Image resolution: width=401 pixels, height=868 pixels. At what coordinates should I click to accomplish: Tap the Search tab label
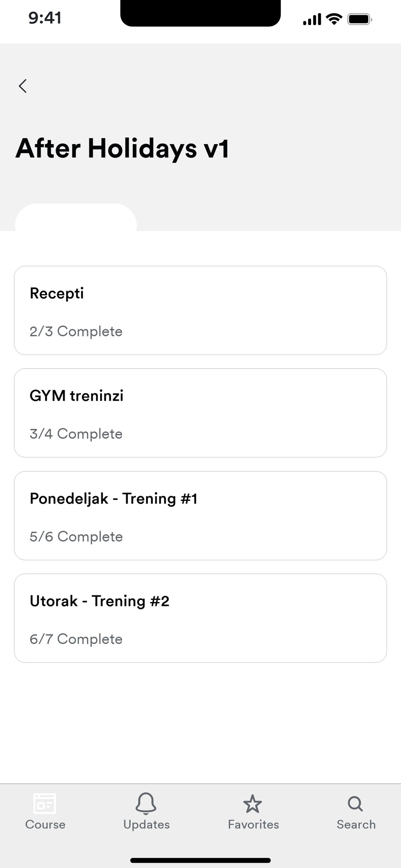[356, 825]
